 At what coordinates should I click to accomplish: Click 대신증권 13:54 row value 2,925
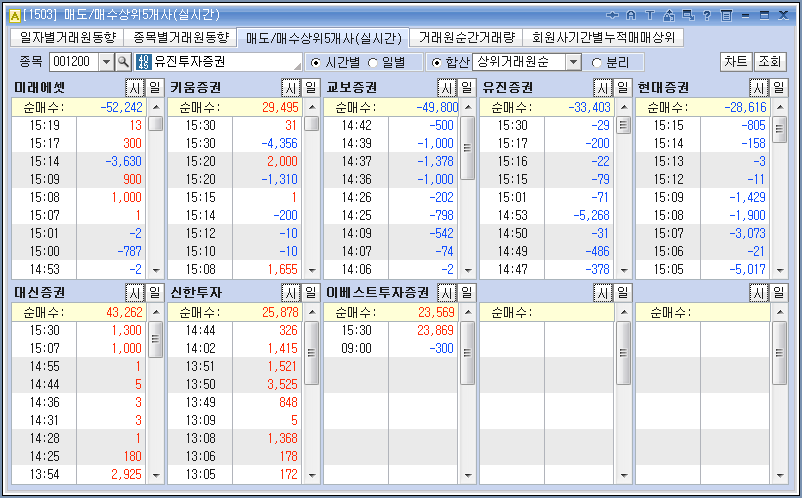click(126, 474)
